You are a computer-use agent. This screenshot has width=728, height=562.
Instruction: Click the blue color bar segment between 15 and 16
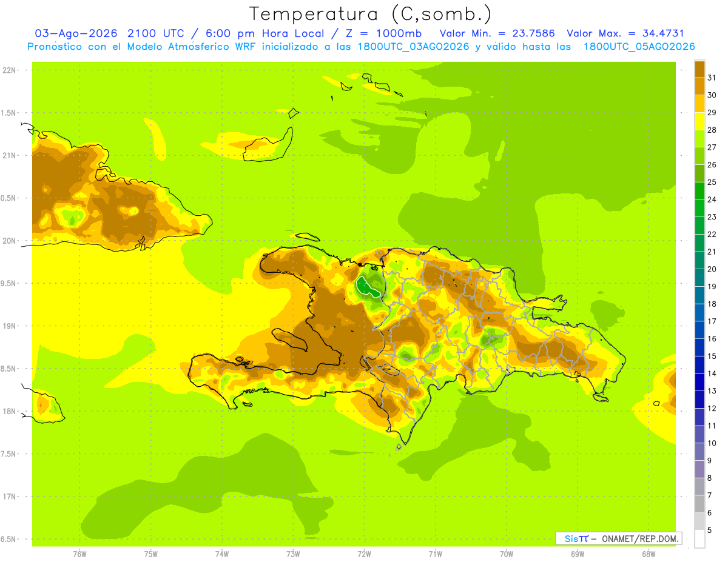tap(699, 347)
